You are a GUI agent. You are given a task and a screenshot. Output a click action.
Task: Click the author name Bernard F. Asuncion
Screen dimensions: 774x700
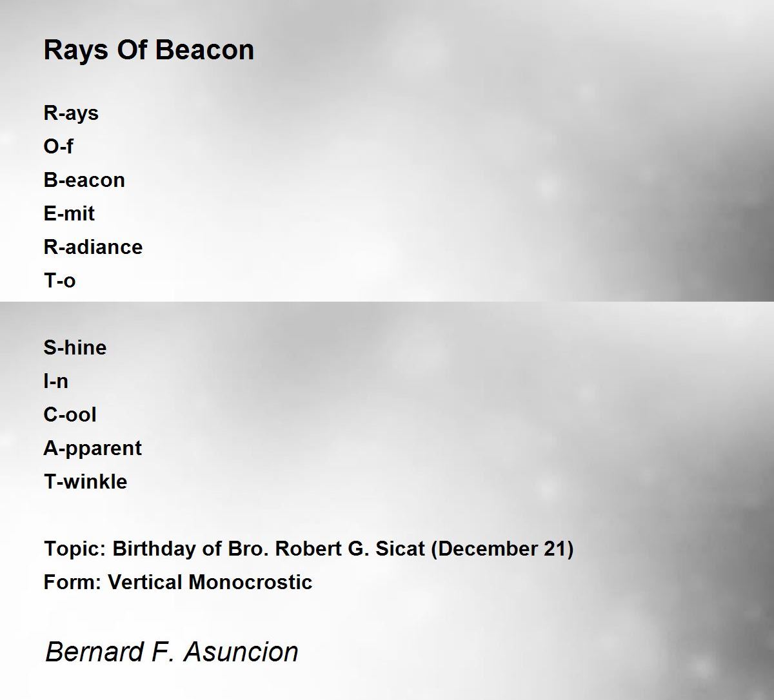tap(172, 652)
